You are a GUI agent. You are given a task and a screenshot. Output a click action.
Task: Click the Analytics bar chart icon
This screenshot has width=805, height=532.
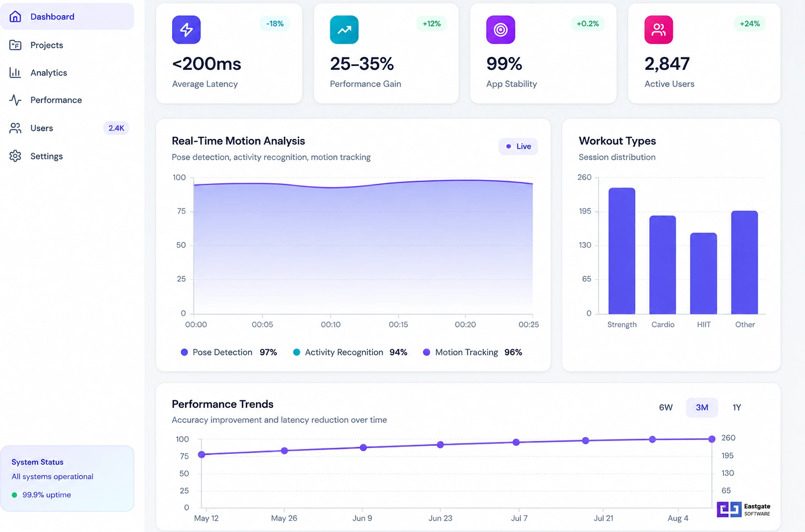coord(15,72)
